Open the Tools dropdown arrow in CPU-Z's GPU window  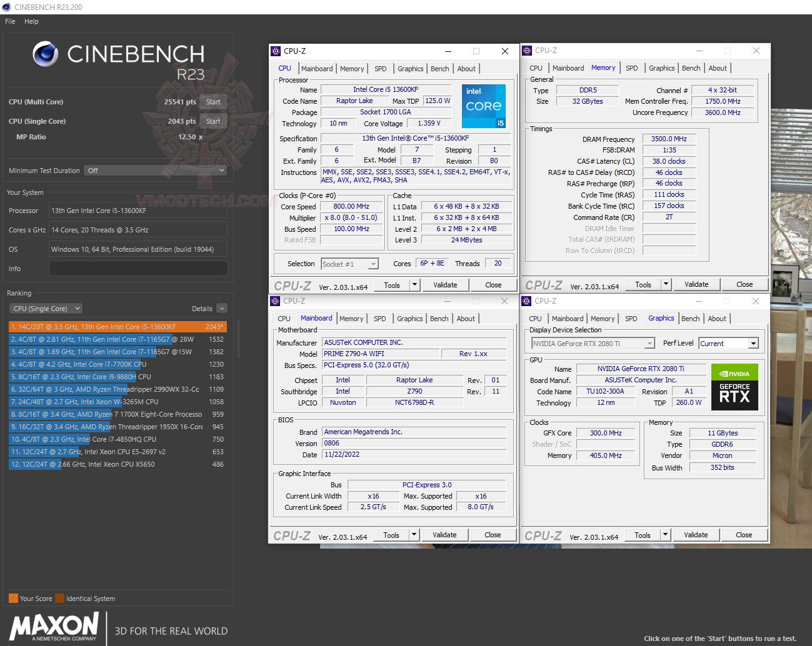point(665,535)
